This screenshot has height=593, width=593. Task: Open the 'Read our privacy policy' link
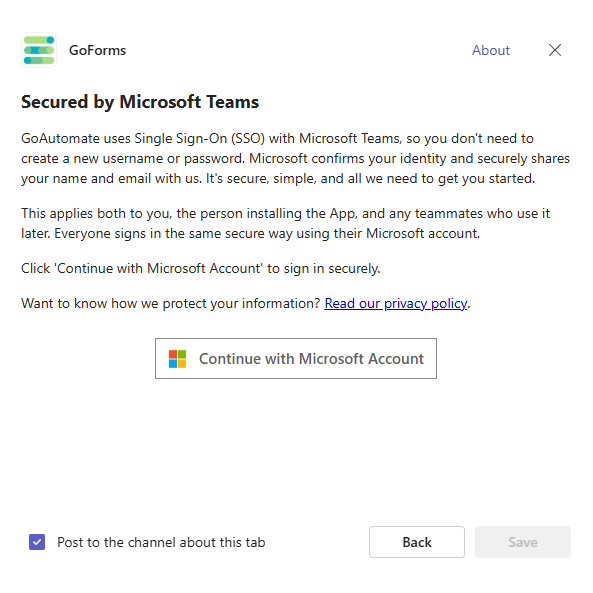pyautogui.click(x=396, y=303)
